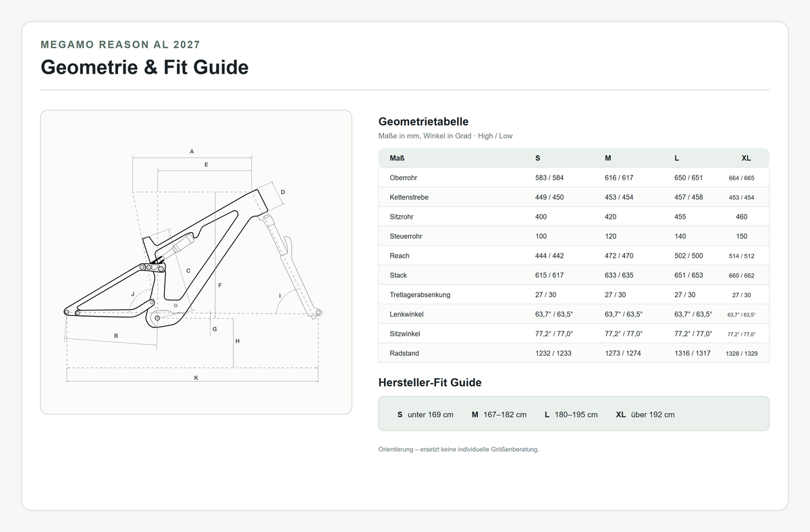Click Sitzrohr value '455'
810x532 pixels.
click(x=680, y=217)
